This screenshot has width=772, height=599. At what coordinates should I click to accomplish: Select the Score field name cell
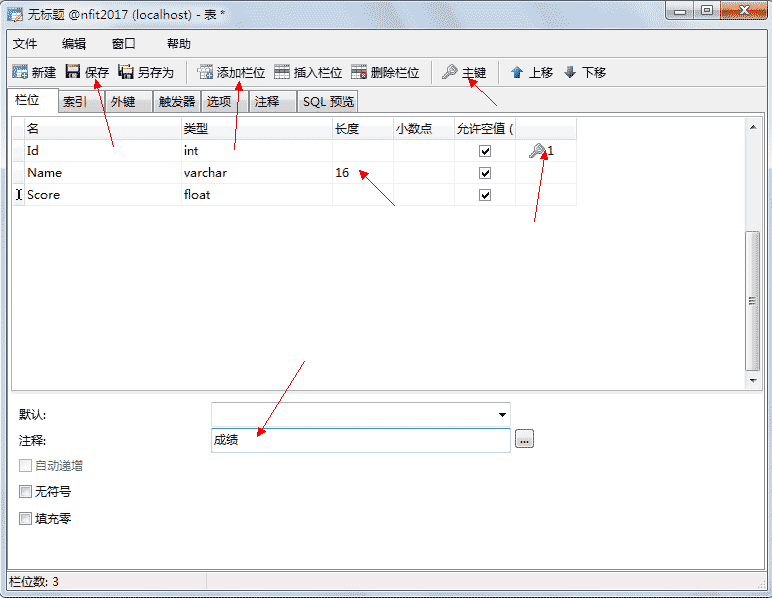point(103,195)
